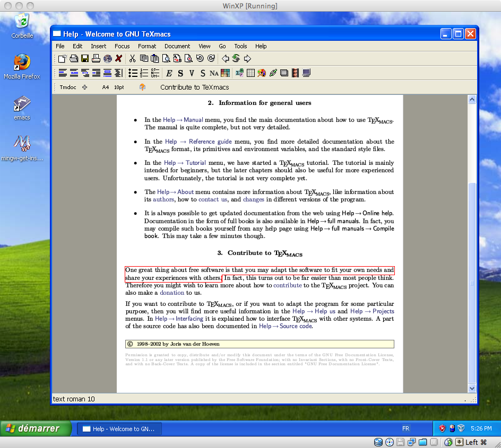Click the FR language indicator in taskbar
This screenshot has height=448, width=501.
406,428
